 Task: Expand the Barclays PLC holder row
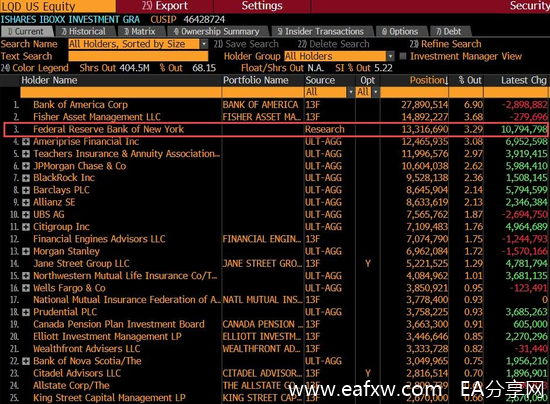[x=26, y=190]
